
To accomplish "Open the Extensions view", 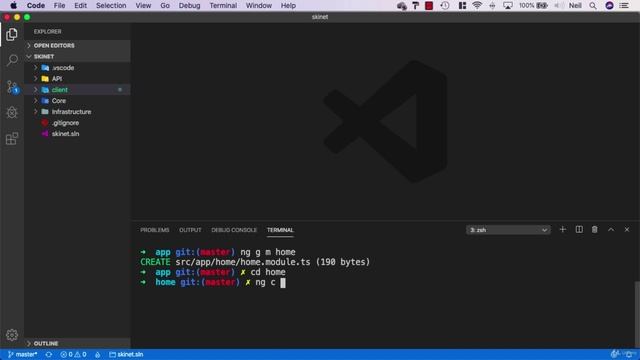I will (x=12, y=139).
